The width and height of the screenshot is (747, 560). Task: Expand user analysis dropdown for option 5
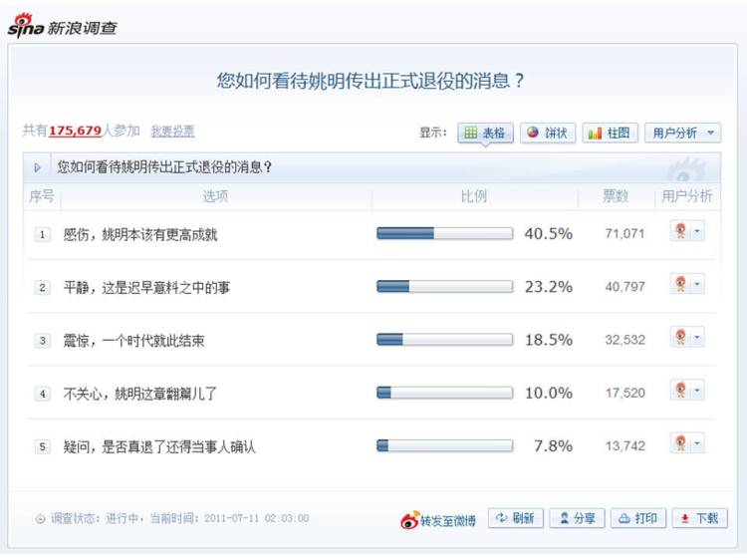(x=697, y=443)
